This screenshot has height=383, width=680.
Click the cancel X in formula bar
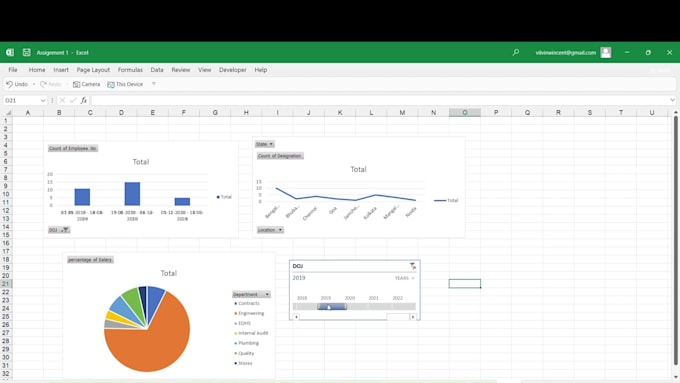62,100
